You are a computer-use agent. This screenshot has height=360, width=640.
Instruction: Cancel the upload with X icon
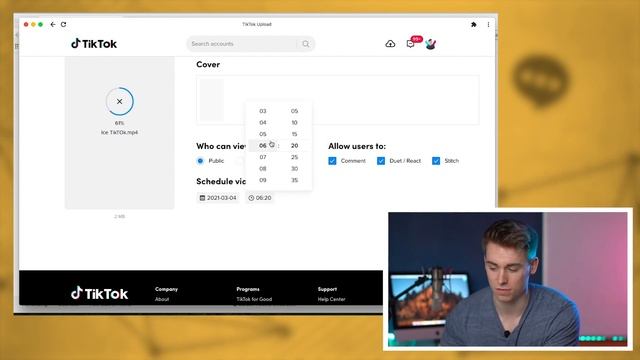(x=120, y=101)
